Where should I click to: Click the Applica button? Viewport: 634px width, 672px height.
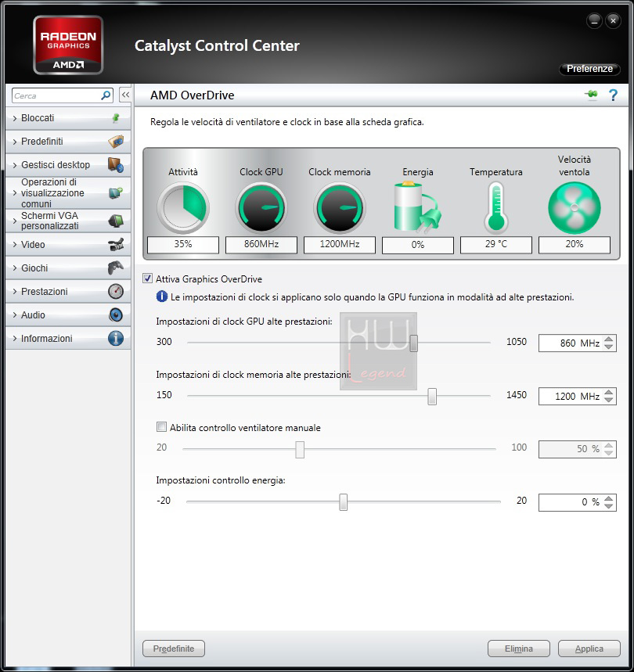click(589, 649)
